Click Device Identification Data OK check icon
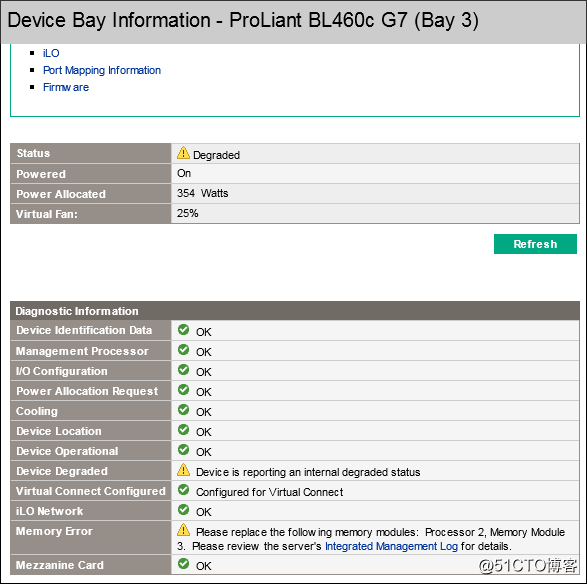587x584 pixels. tap(183, 330)
